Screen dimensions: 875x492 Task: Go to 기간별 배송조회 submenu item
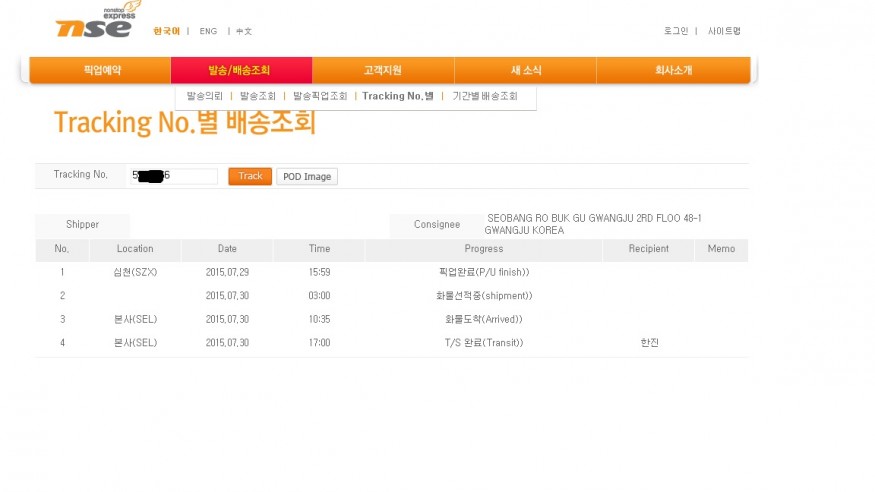(485, 96)
